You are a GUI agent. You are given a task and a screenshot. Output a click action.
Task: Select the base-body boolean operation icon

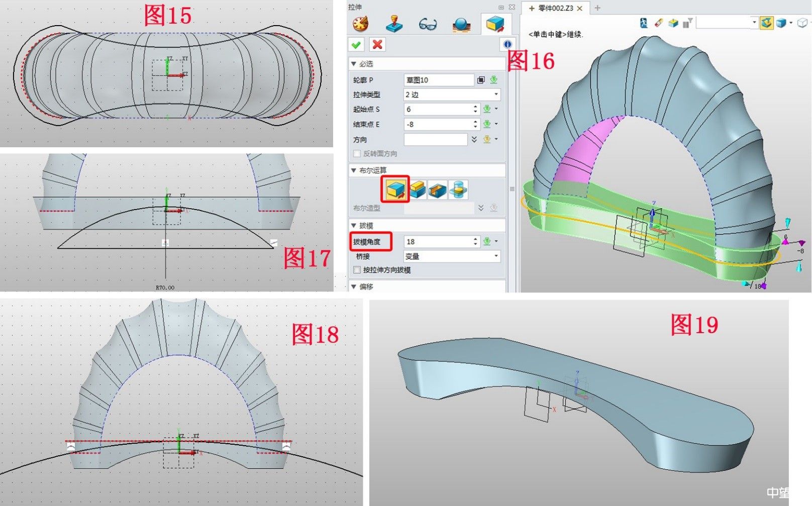(x=395, y=189)
